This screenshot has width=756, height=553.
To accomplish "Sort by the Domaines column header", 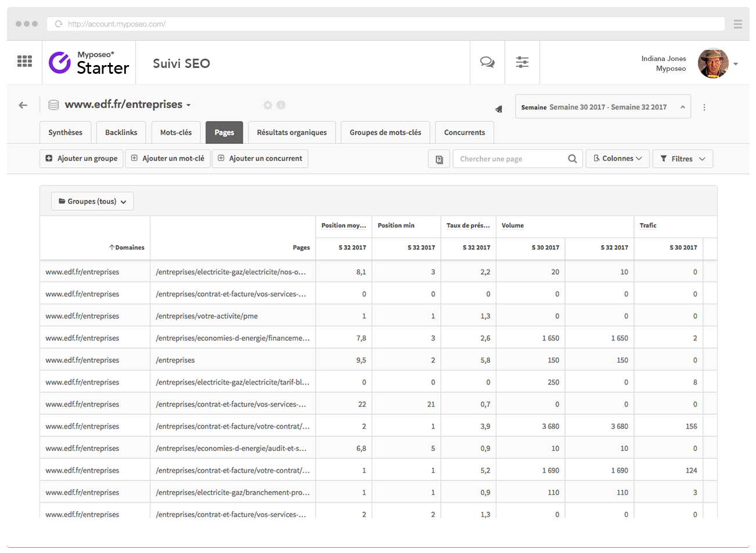I will pos(127,247).
